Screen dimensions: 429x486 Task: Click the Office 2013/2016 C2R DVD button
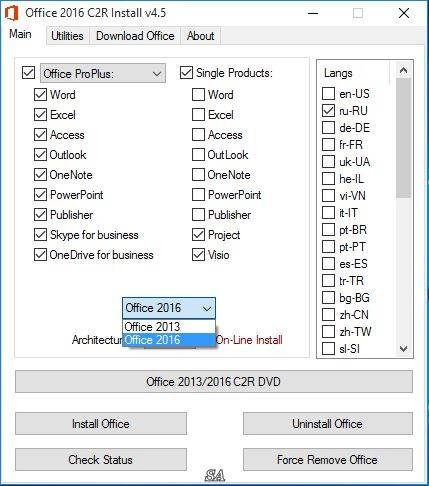214,381
